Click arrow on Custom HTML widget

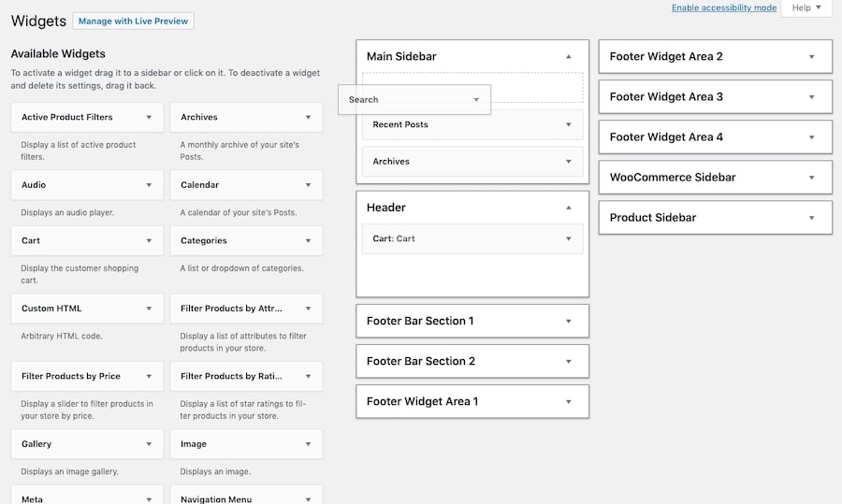click(149, 309)
